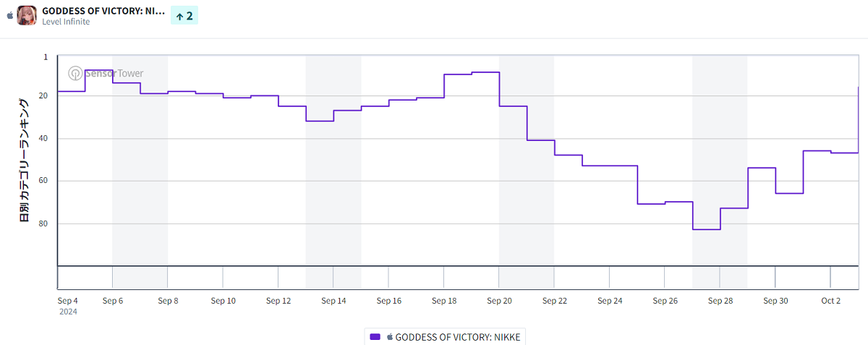Click the GODDESS OF VICTORY: NIKKE header title
868x345 pixels.
point(103,11)
